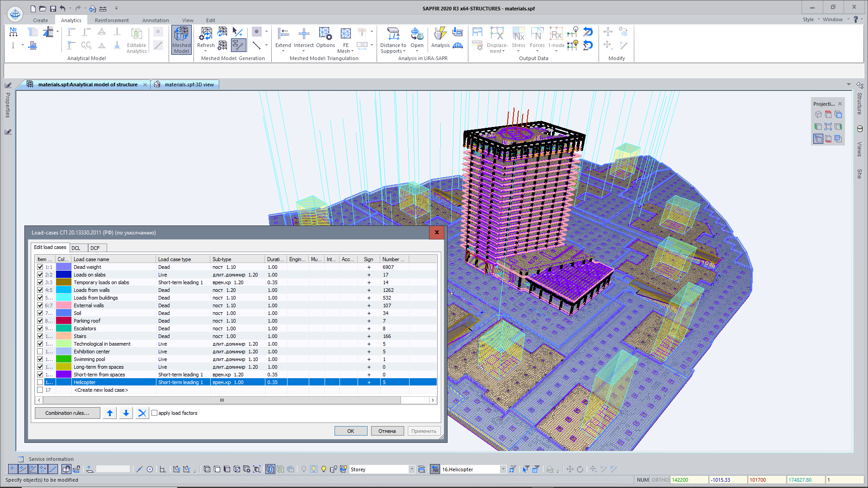Uncheck the Dead weight load case
Viewport: 868px width, 488px height.
pyautogui.click(x=40, y=267)
